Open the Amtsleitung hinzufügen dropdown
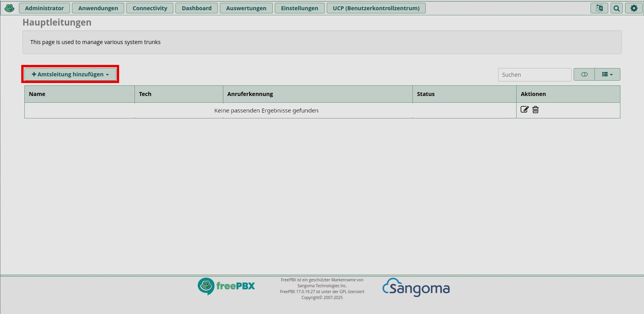 coord(70,74)
